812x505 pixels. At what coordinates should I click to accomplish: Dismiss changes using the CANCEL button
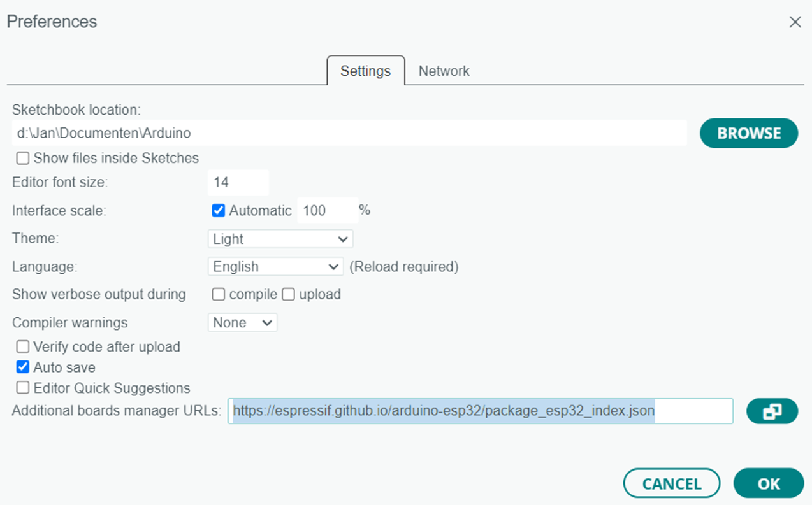coord(671,483)
